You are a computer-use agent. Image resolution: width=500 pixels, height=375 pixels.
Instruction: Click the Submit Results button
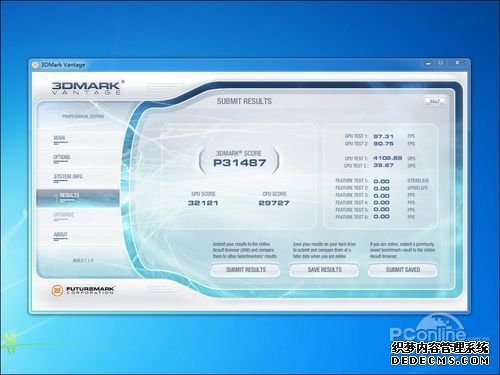246,270
